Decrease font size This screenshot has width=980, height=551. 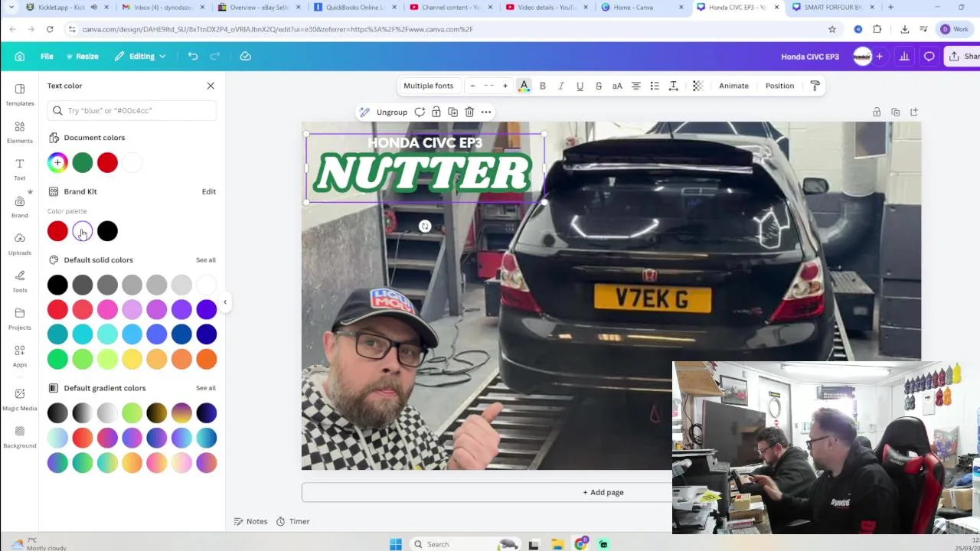[472, 86]
